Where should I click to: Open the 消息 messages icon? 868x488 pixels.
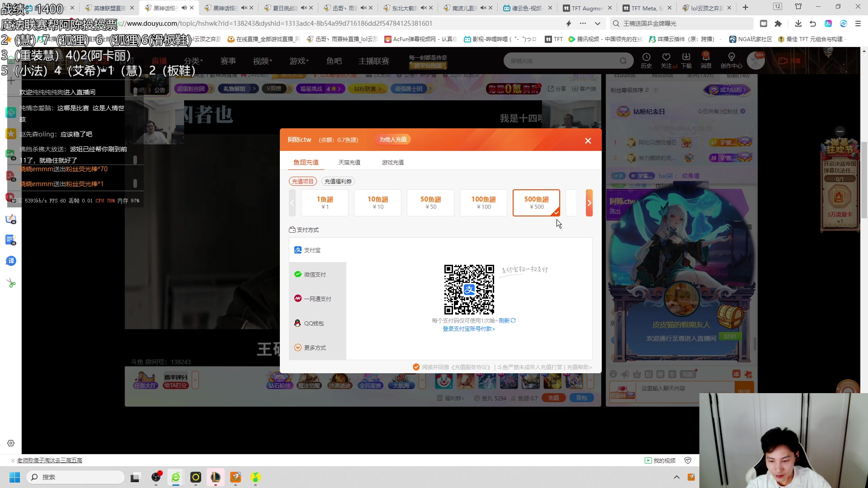pyautogui.click(x=706, y=61)
